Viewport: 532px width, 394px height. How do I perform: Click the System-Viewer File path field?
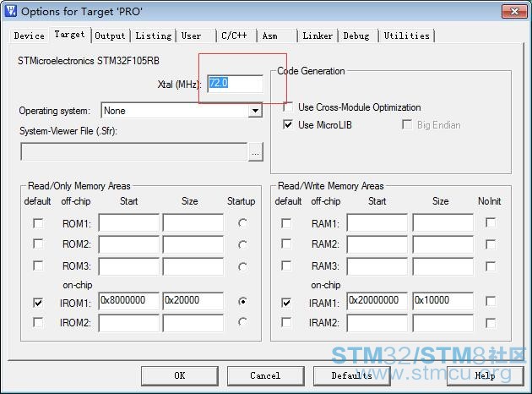tap(133, 151)
